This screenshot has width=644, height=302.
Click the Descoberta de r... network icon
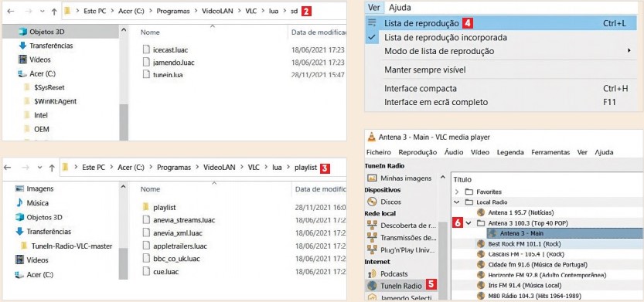pyautogui.click(x=372, y=226)
